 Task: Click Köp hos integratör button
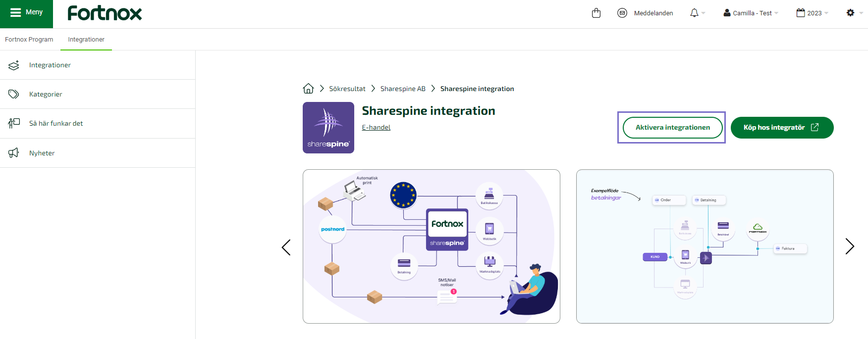[x=782, y=128]
